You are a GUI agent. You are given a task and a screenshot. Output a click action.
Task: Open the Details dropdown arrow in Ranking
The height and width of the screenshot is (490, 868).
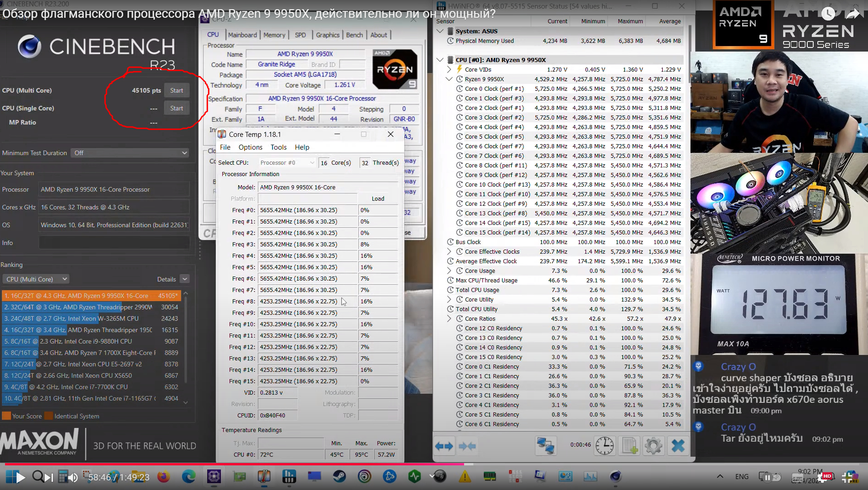pyautogui.click(x=185, y=279)
